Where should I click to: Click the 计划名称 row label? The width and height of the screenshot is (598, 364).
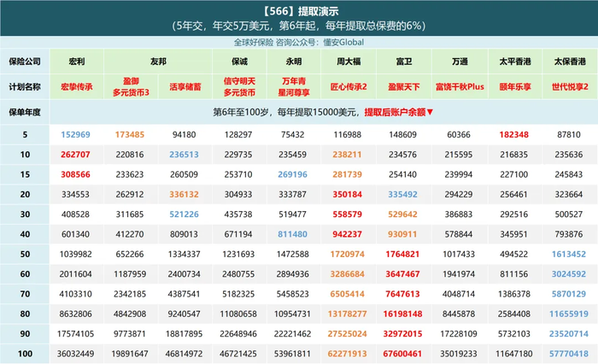[x=25, y=87]
